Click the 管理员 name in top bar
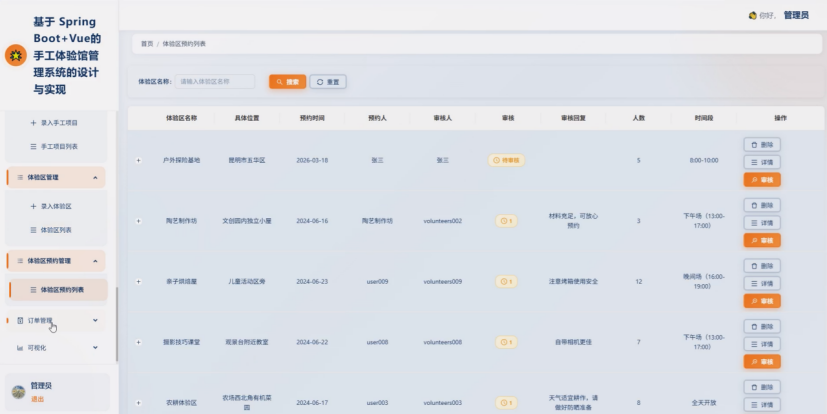Image resolution: width=827 pixels, height=414 pixels. pos(796,15)
